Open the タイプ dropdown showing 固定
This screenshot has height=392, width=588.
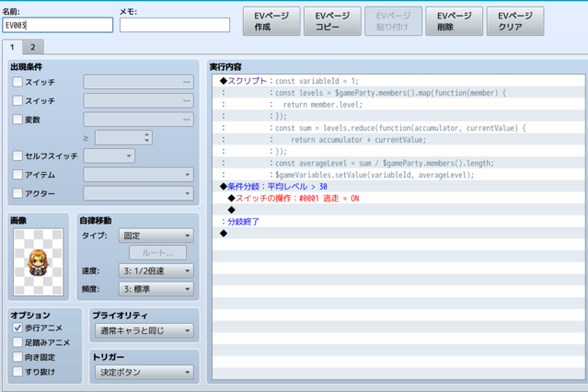coord(156,236)
